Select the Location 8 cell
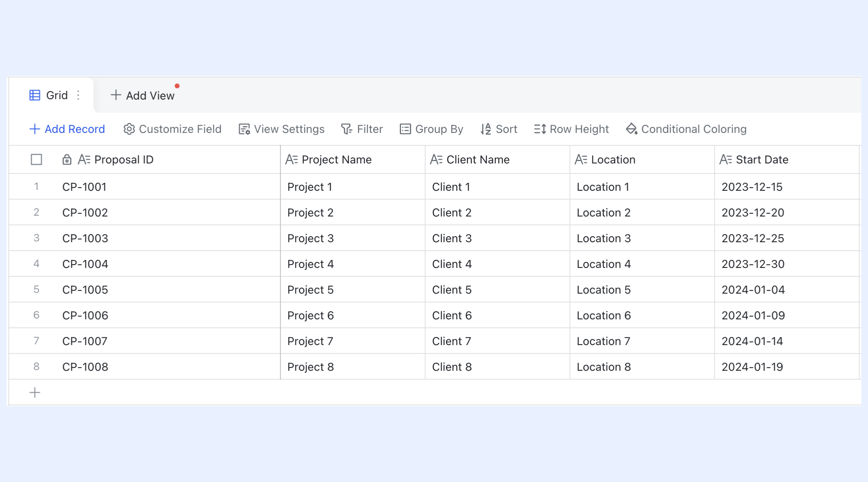Image resolution: width=868 pixels, height=482 pixels. [642, 367]
